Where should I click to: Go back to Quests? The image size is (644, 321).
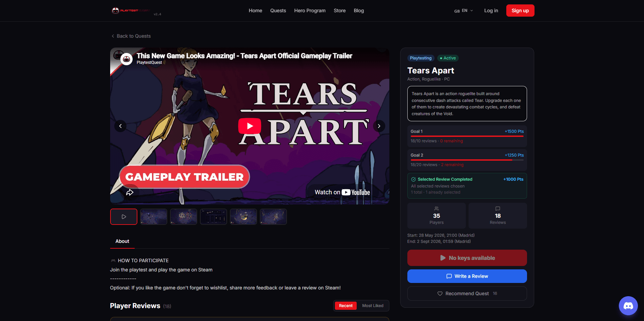tap(131, 36)
